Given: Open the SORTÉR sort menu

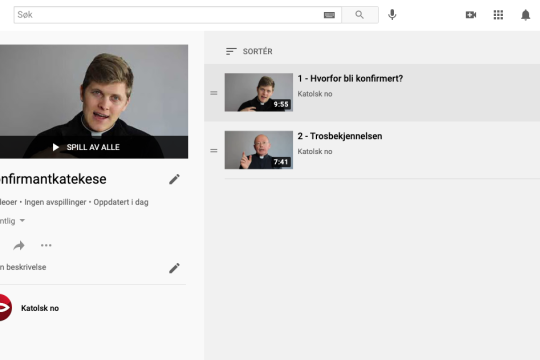Looking at the screenshot, I should pyautogui.click(x=249, y=51).
